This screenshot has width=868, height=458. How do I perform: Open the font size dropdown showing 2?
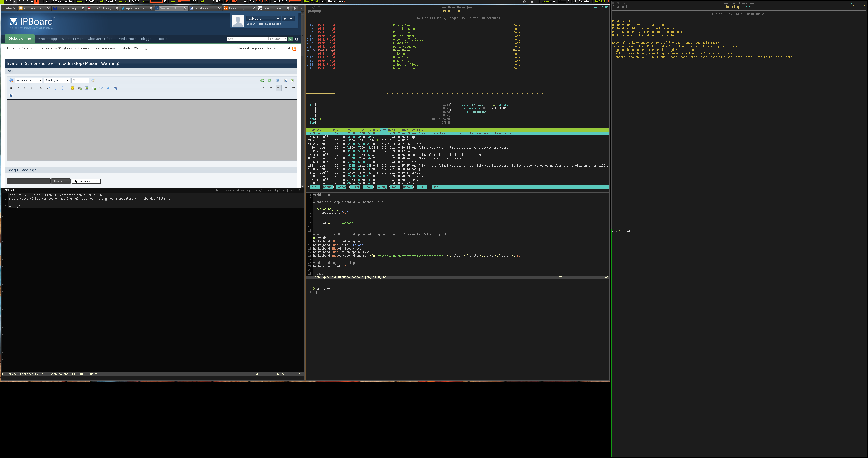point(80,81)
